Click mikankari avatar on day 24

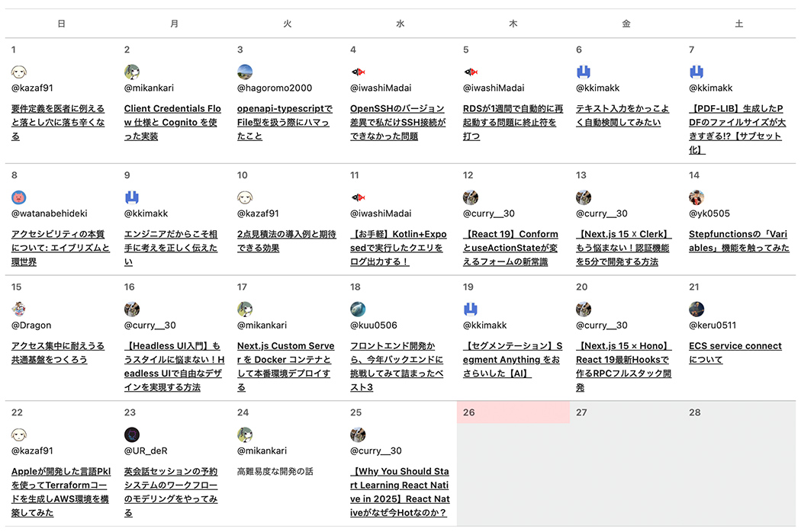(x=245, y=435)
